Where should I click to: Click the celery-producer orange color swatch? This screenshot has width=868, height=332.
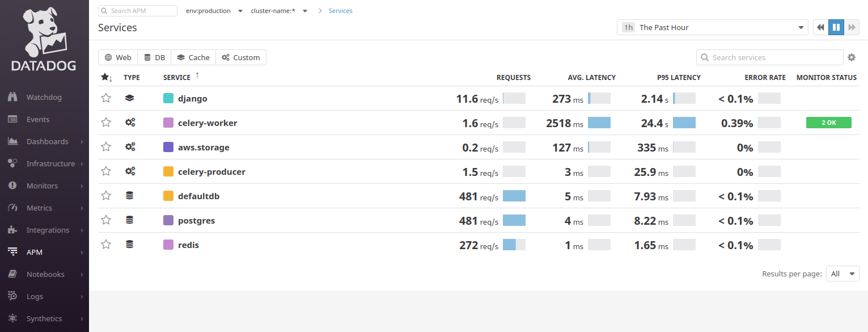point(168,171)
